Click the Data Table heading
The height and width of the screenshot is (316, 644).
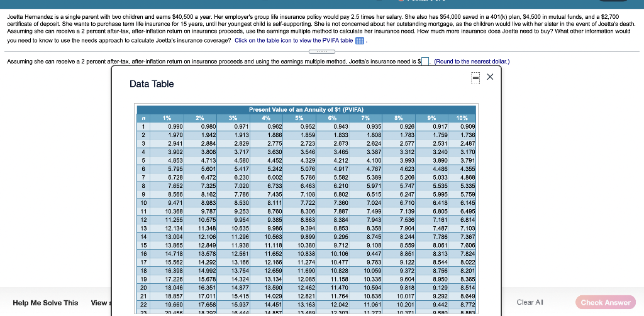pyautogui.click(x=152, y=84)
